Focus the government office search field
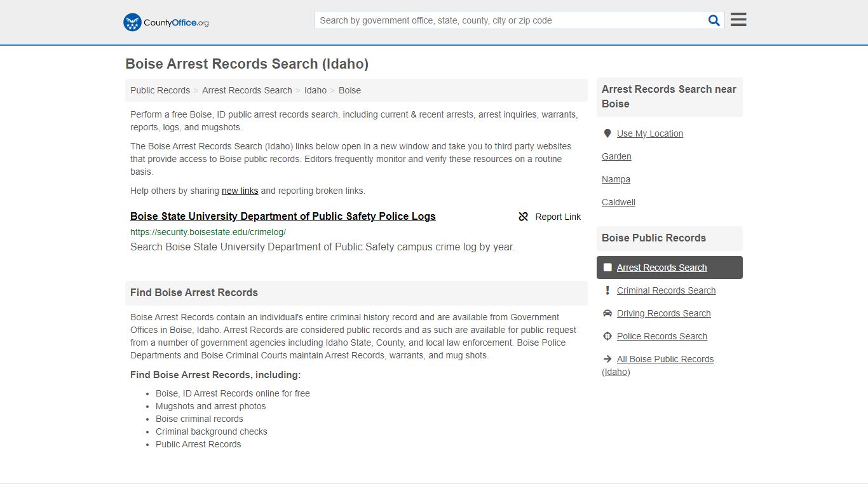Viewport: 868px width, 488px height. click(x=512, y=20)
